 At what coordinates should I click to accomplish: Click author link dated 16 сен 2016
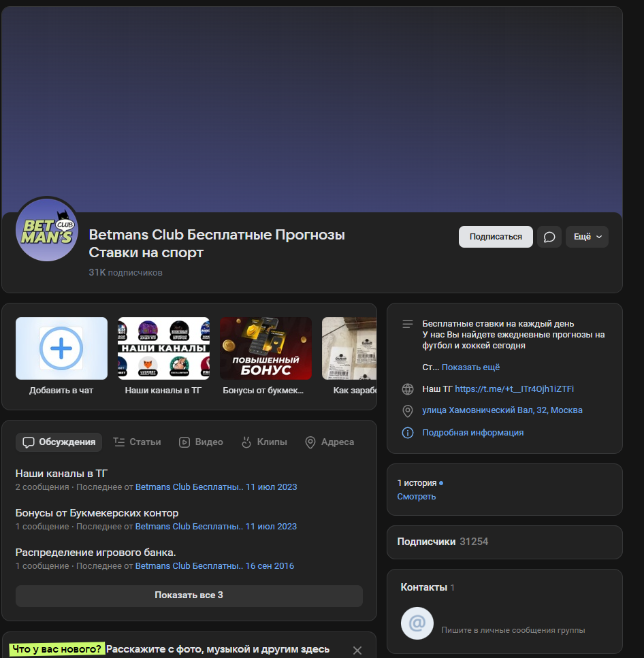pyautogui.click(x=214, y=565)
